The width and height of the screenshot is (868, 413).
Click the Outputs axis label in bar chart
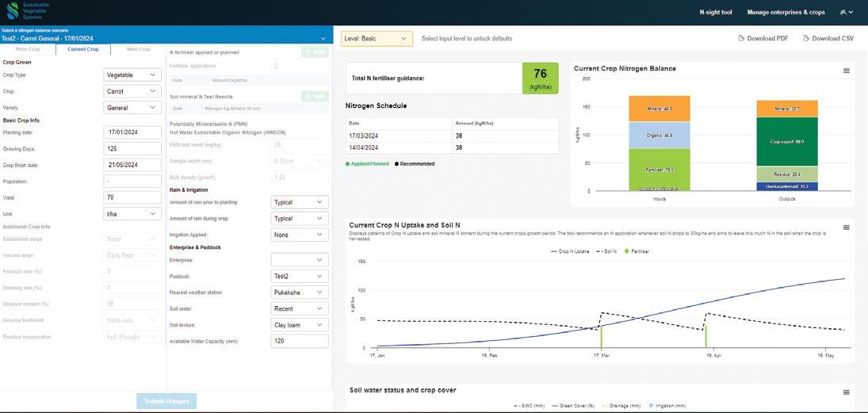(x=786, y=198)
